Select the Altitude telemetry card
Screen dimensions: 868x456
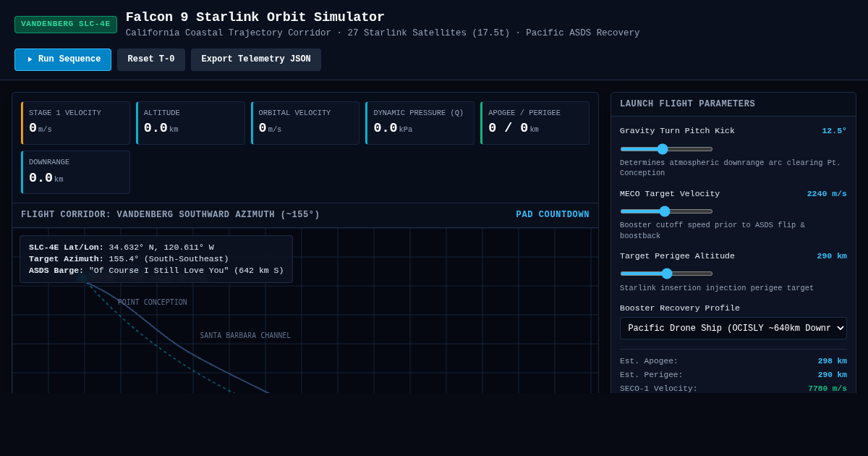190,123
